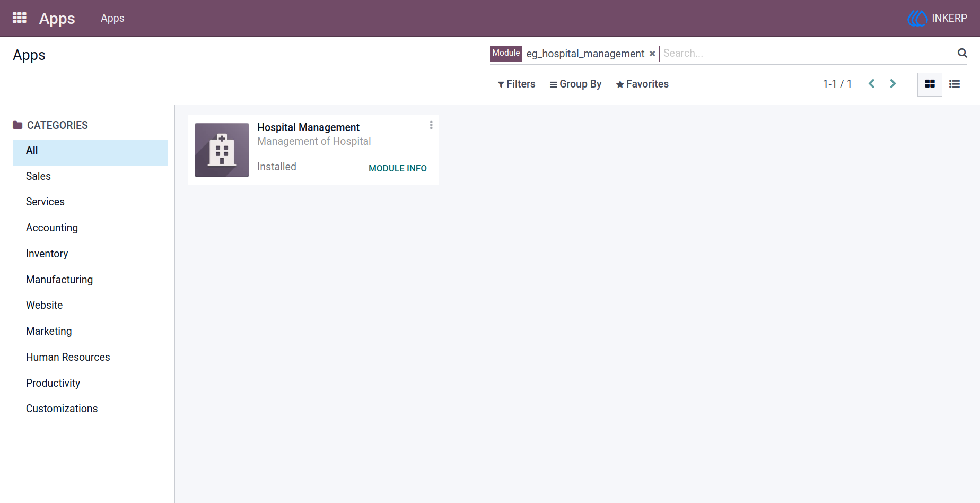The width and height of the screenshot is (980, 503).
Task: Select the Services category
Action: [x=90, y=202]
